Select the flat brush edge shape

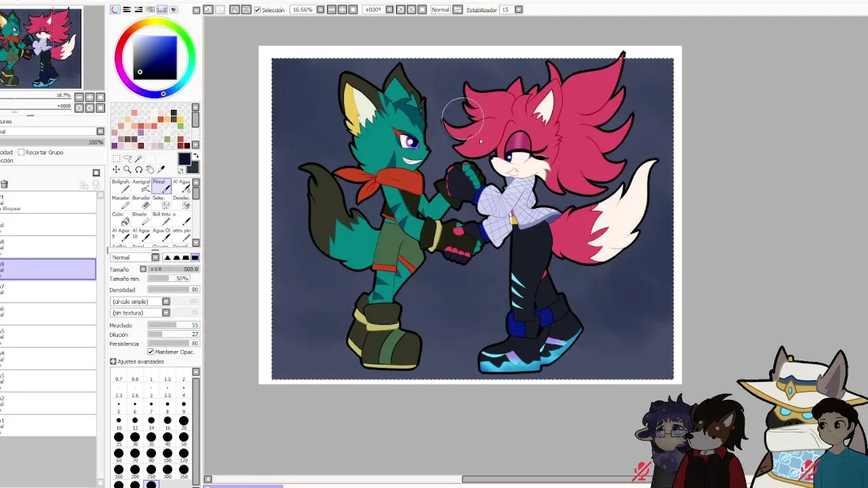(195, 258)
